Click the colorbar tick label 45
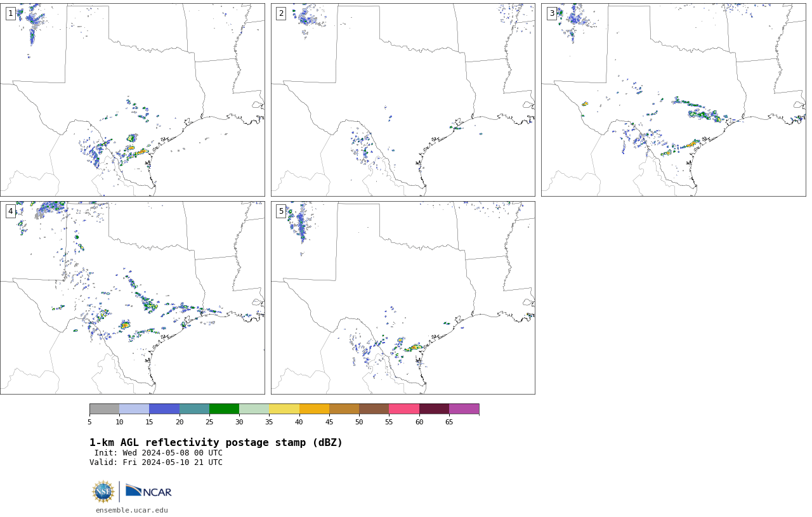The image size is (812, 517). [329, 422]
